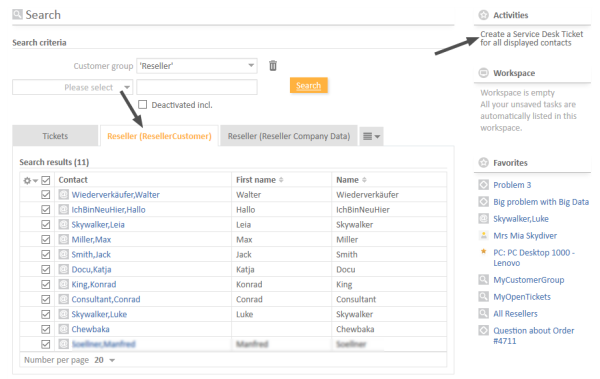Switch to Reseller (Reseller Company Data) tab

[x=289, y=136]
